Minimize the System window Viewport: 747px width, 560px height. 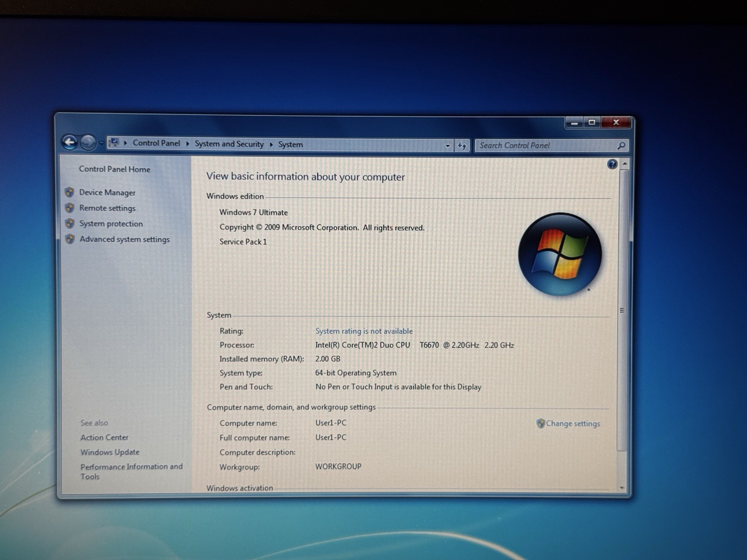[574, 123]
